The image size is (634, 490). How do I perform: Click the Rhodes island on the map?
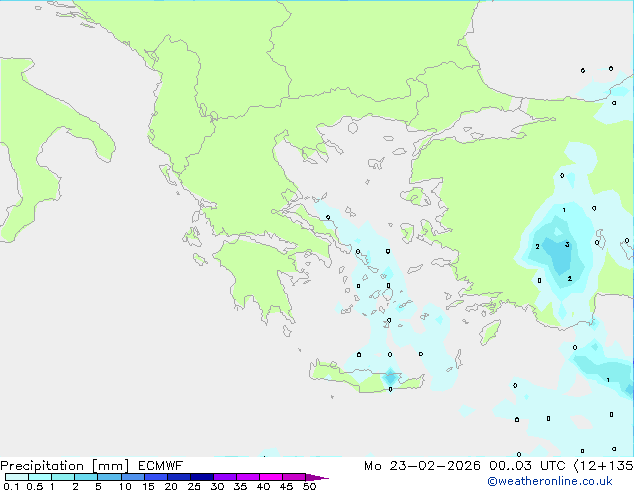(x=490, y=332)
